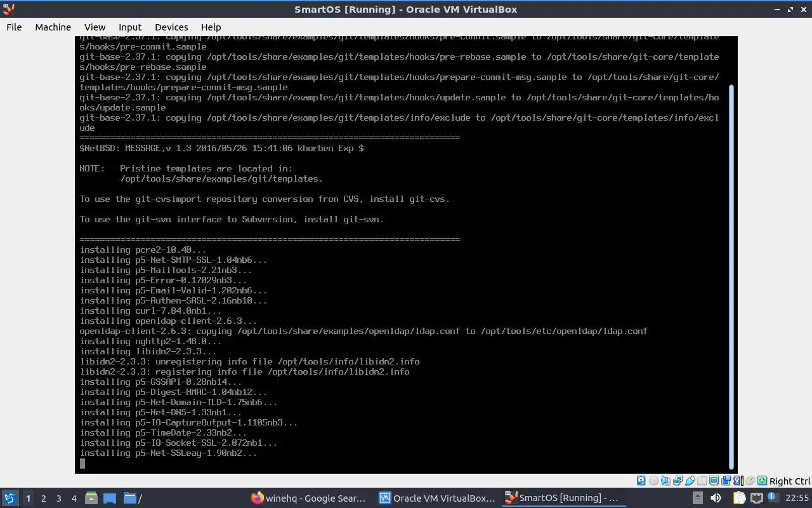This screenshot has height=508, width=812.
Task: Click the keyboard capture green arrow icon
Action: click(763, 481)
